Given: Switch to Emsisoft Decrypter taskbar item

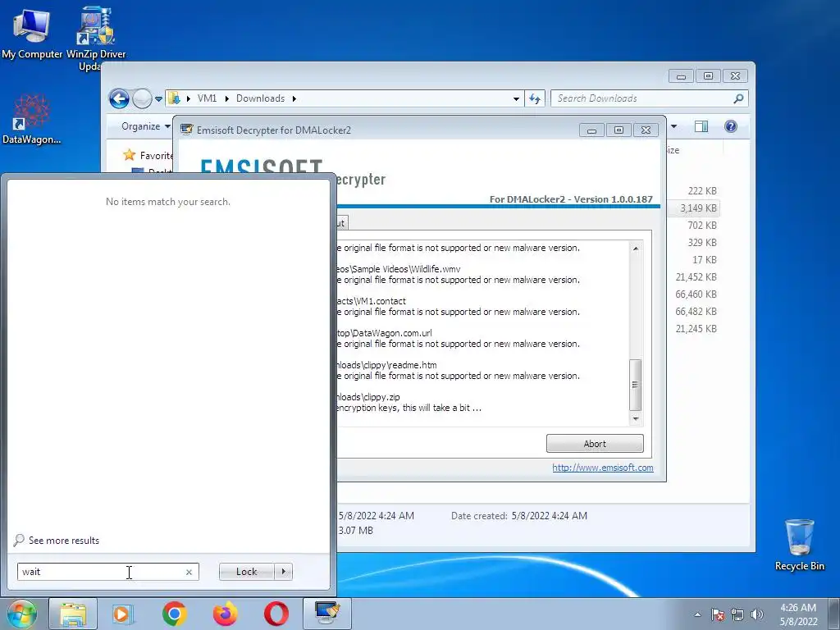Looking at the screenshot, I should [x=327, y=614].
